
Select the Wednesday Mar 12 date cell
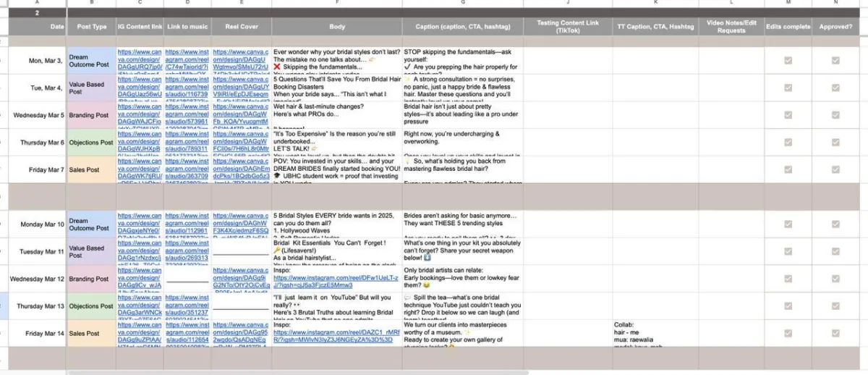[37, 279]
